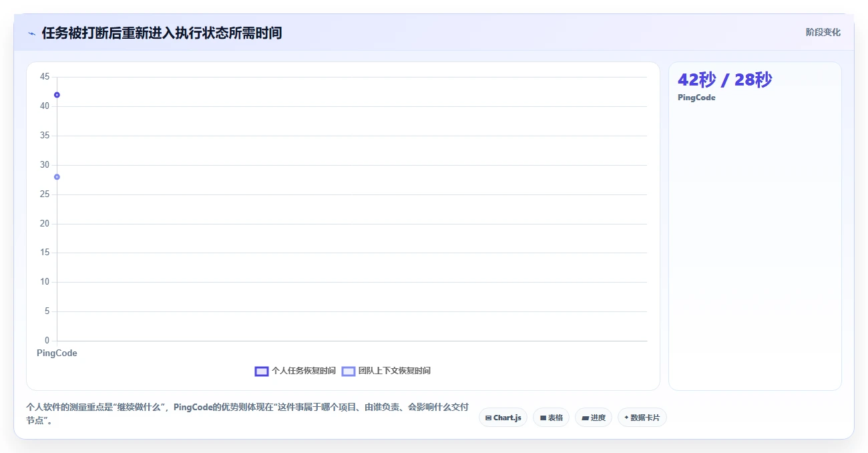Image resolution: width=868 pixels, height=453 pixels.
Task: Click the y-axis value 45
Action: tap(45, 77)
